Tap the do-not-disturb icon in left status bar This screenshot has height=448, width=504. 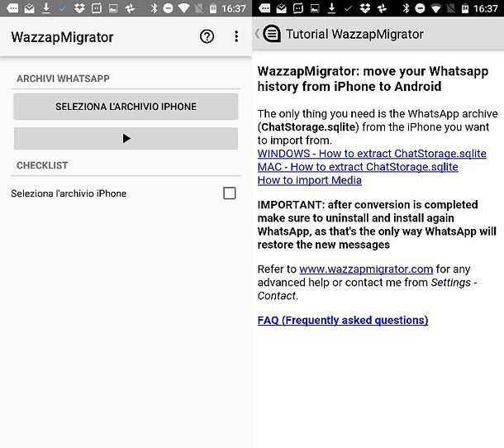(168, 8)
